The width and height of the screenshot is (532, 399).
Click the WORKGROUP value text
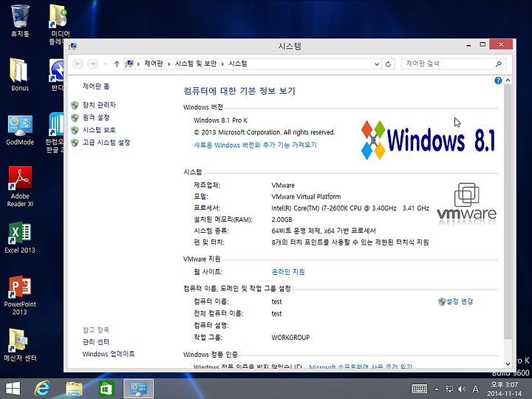click(290, 338)
